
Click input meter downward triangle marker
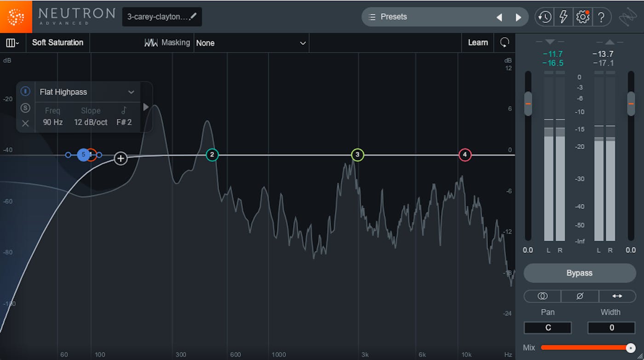click(x=551, y=42)
